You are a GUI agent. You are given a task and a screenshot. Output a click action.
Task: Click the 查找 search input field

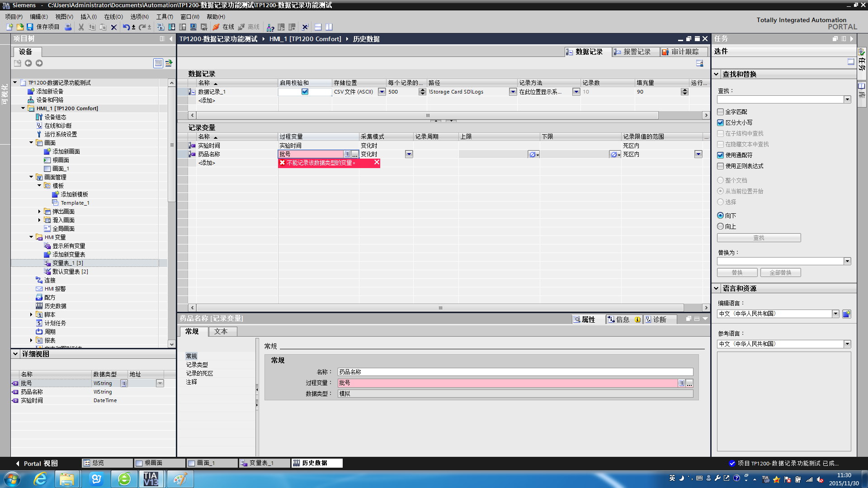click(780, 99)
